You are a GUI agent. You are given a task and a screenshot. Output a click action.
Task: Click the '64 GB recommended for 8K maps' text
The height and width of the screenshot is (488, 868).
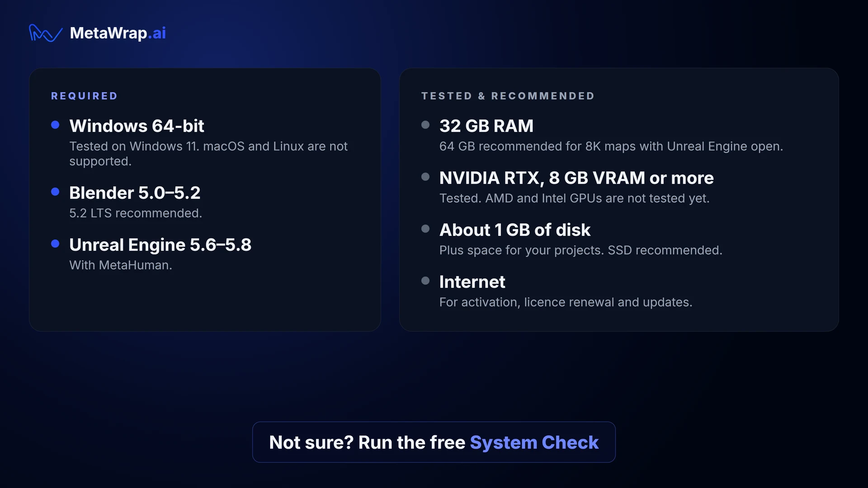pyautogui.click(x=611, y=146)
